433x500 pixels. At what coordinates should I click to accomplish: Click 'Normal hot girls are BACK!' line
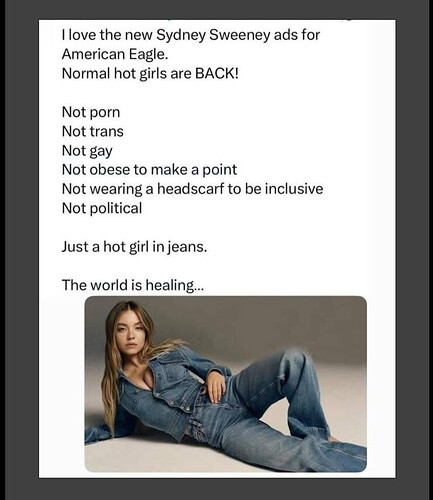pyautogui.click(x=150, y=73)
